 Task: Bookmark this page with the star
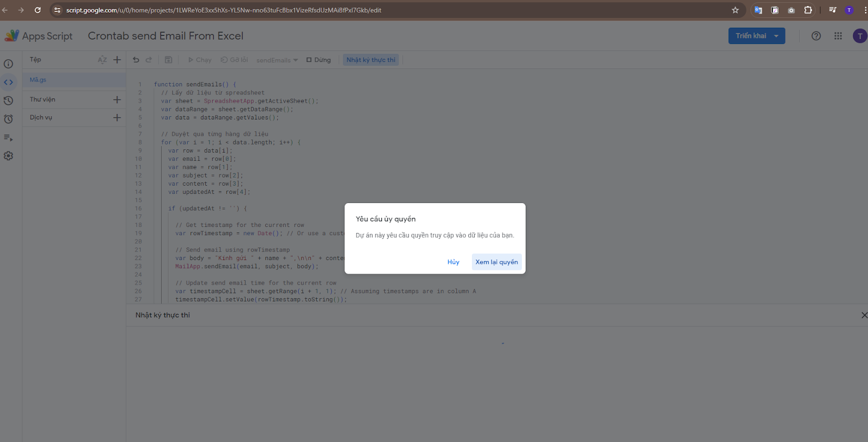tap(735, 10)
